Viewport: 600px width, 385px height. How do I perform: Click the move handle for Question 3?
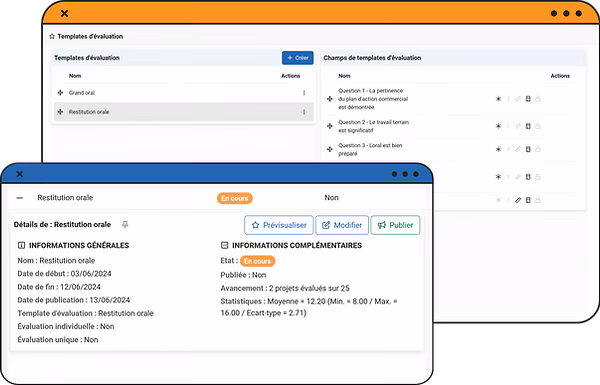(330, 149)
